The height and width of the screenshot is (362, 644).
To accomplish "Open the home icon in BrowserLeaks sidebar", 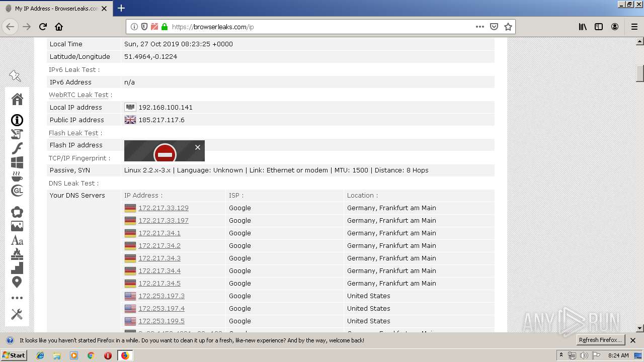I will coord(17,99).
